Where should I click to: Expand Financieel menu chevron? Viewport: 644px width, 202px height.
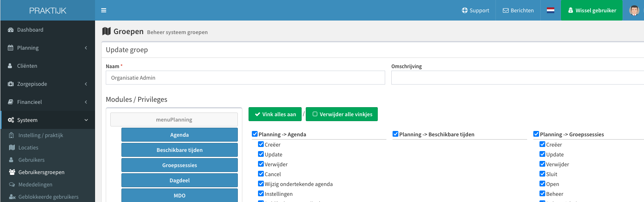[86, 102]
